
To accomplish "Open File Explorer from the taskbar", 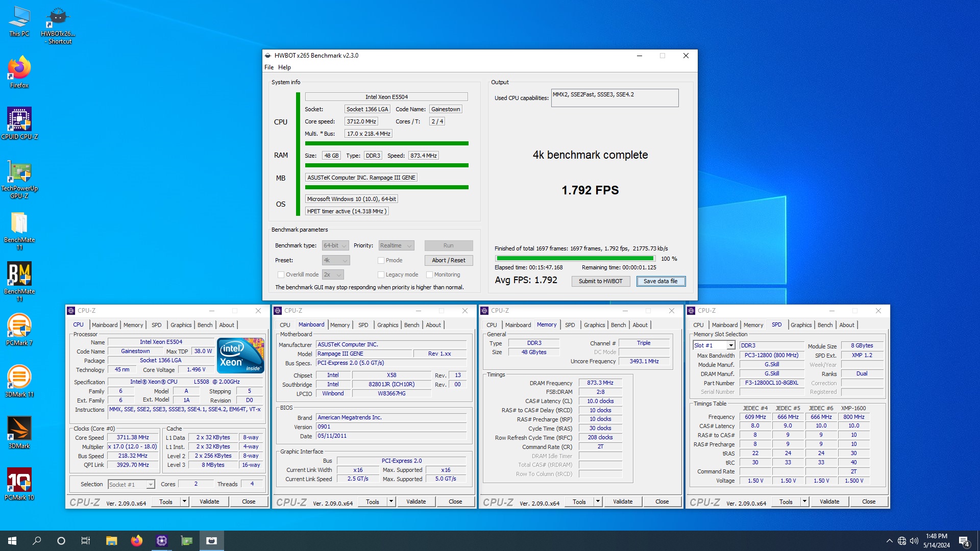I will (111, 541).
